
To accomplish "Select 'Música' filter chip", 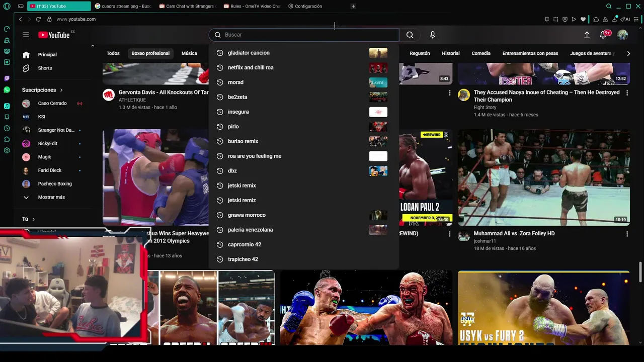I will (x=189, y=53).
